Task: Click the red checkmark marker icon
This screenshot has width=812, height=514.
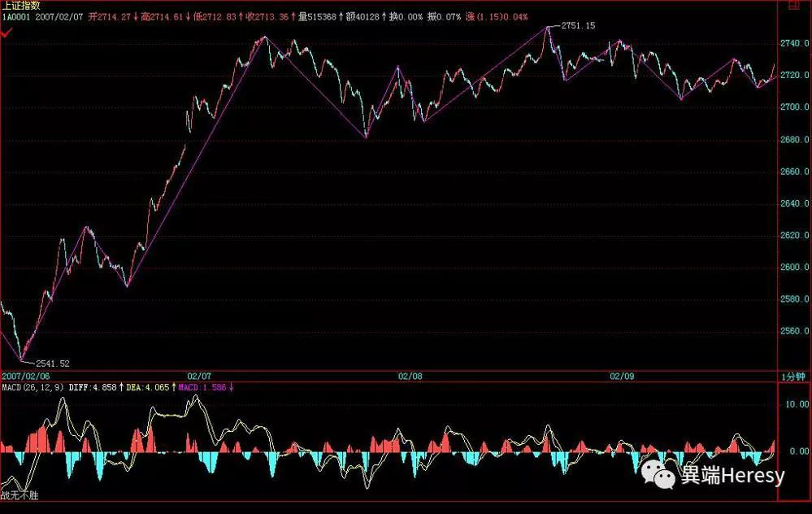Action: tap(7, 33)
